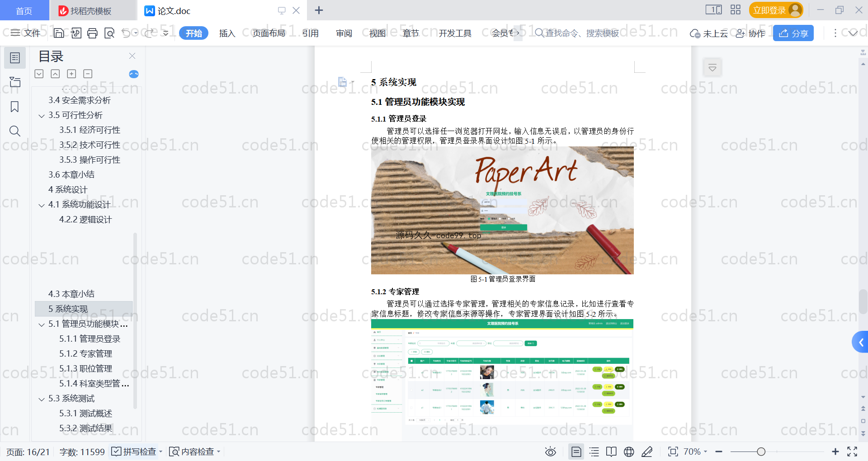Collapse 5.3 系统测试 tree node

tap(42, 399)
